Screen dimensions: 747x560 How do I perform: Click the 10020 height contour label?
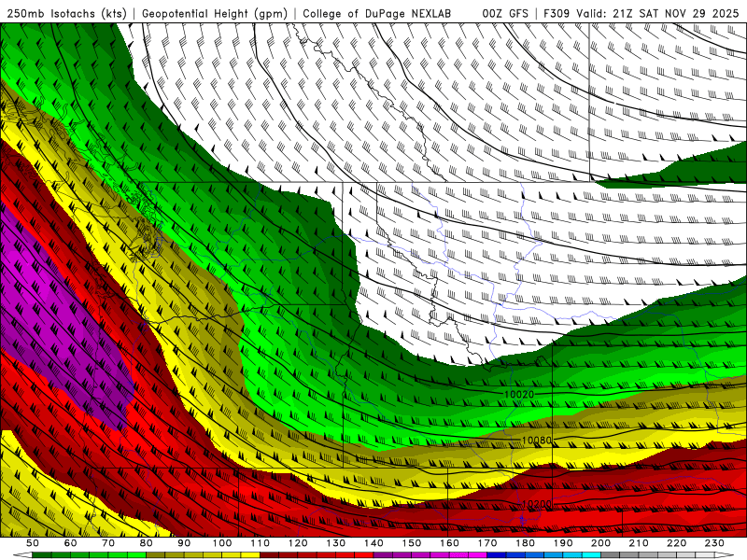(519, 394)
